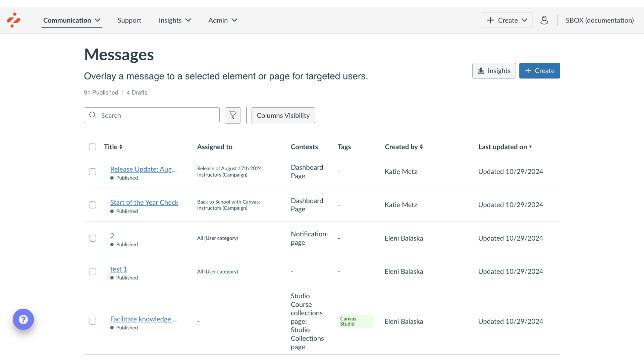Check the Facilitate knowledge row checkbox

(x=93, y=321)
